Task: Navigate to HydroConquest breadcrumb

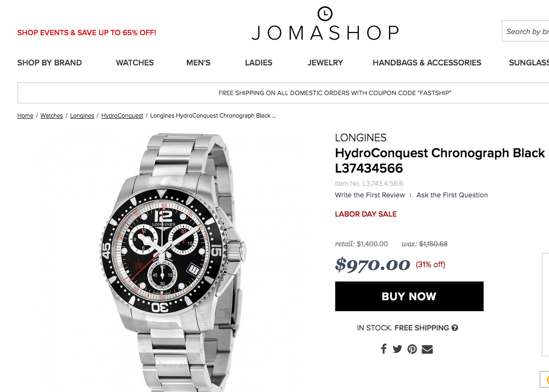Action: pyautogui.click(x=122, y=115)
